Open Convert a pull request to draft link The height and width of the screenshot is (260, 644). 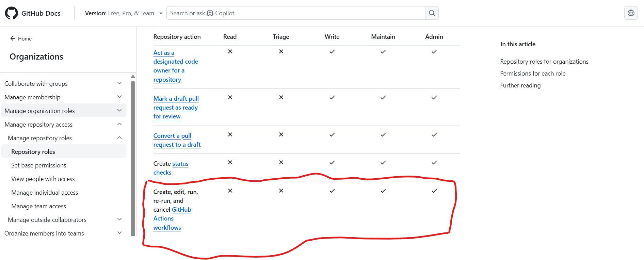click(177, 140)
